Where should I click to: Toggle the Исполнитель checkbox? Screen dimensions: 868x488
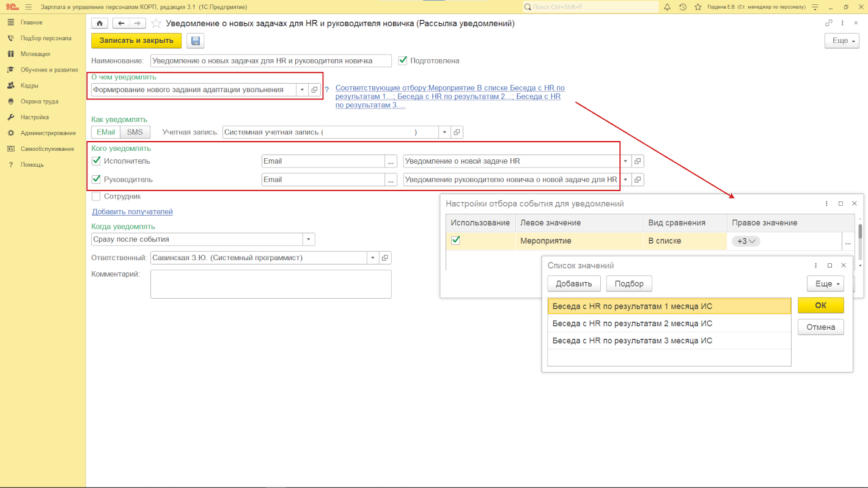pos(96,161)
